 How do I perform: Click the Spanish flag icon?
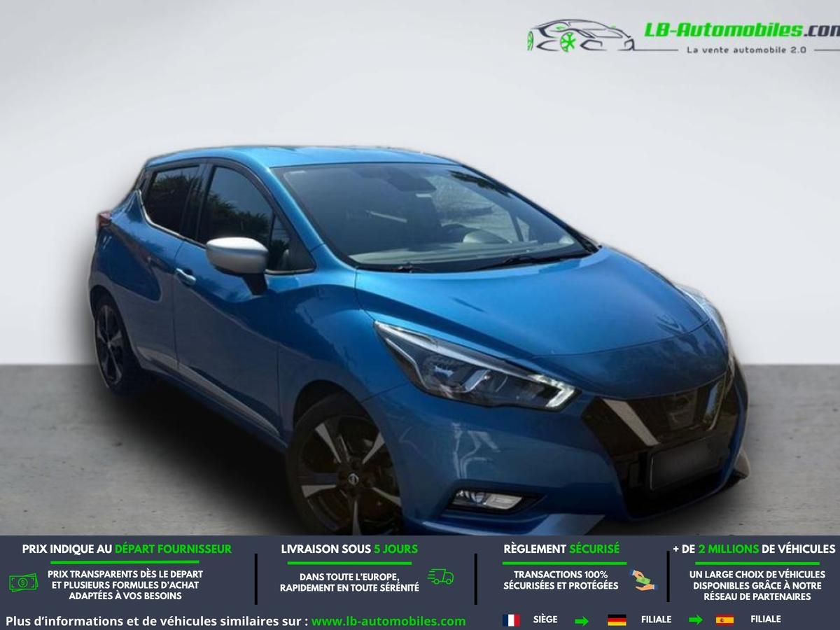(724, 620)
